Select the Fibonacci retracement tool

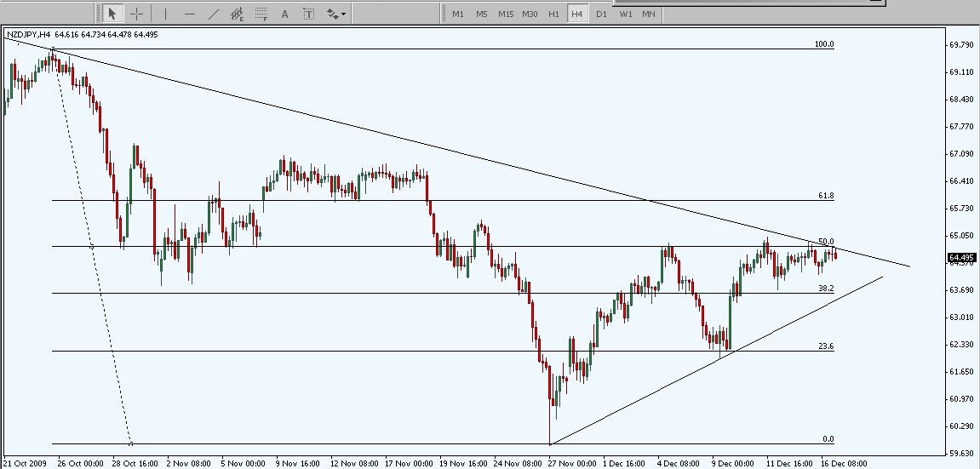tap(261, 14)
